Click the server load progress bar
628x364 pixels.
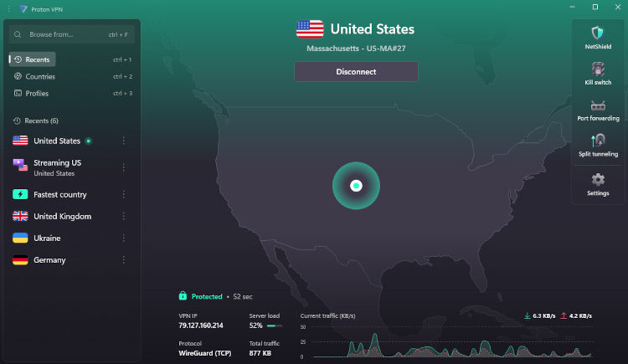[x=275, y=326]
